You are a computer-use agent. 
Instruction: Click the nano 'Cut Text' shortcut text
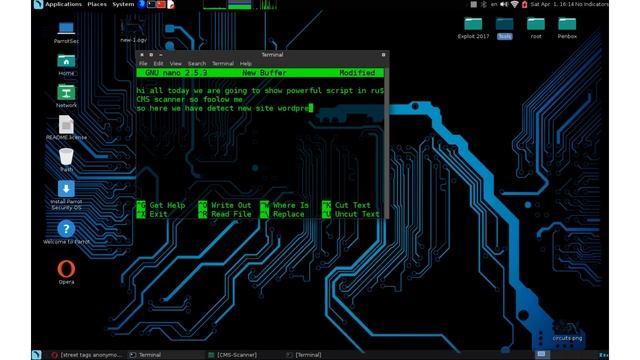[353, 205]
